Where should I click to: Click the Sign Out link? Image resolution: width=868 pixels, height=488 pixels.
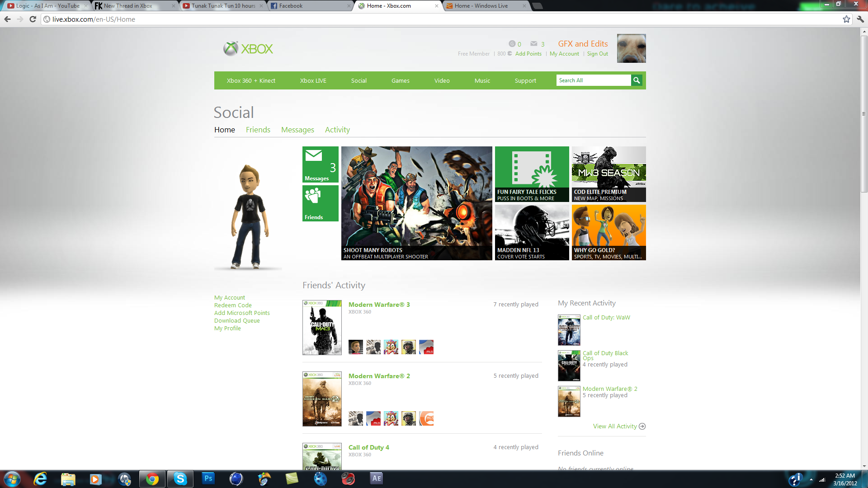click(597, 54)
